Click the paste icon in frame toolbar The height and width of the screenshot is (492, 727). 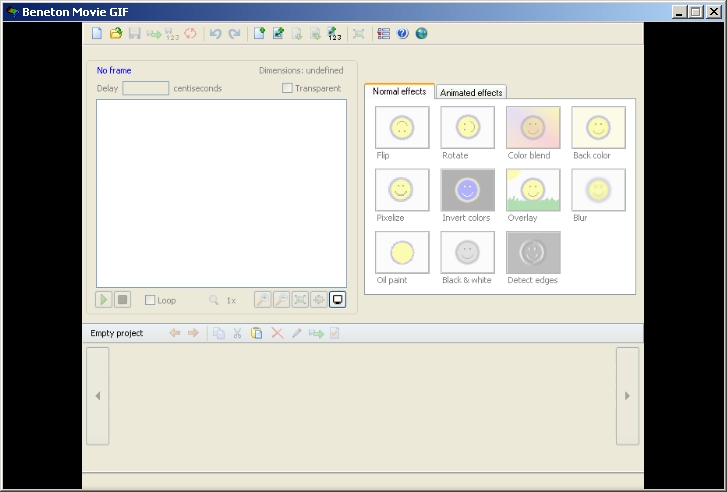coord(256,333)
